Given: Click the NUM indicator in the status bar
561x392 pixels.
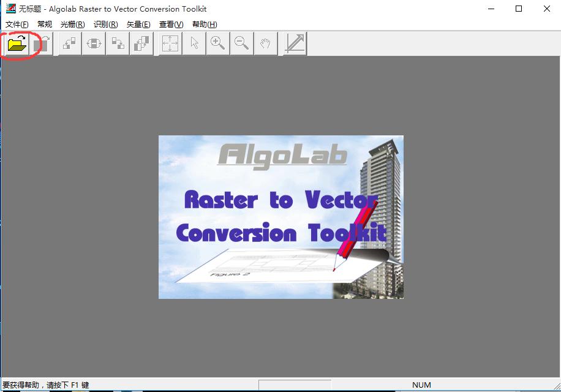Looking at the screenshot, I should (x=421, y=385).
